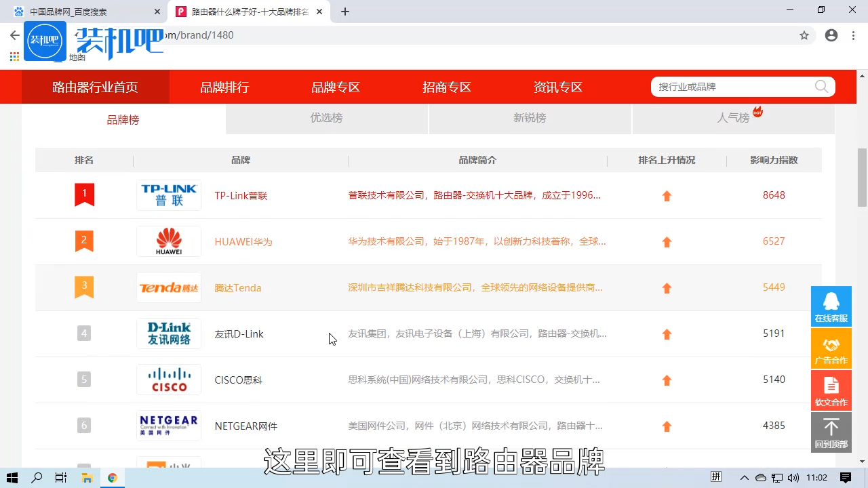
Task: Open the browser profile avatar menu
Action: 831,35
